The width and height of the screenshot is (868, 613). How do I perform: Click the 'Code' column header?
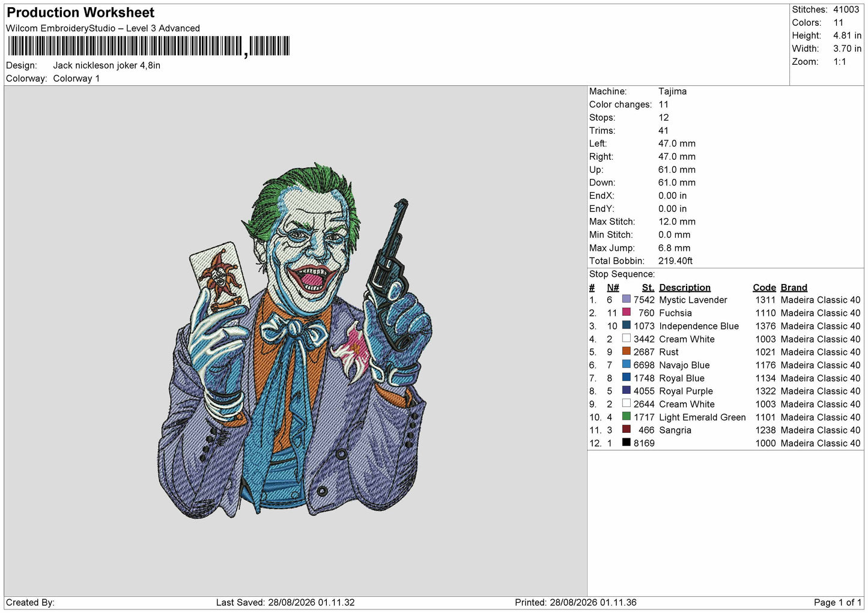(764, 288)
